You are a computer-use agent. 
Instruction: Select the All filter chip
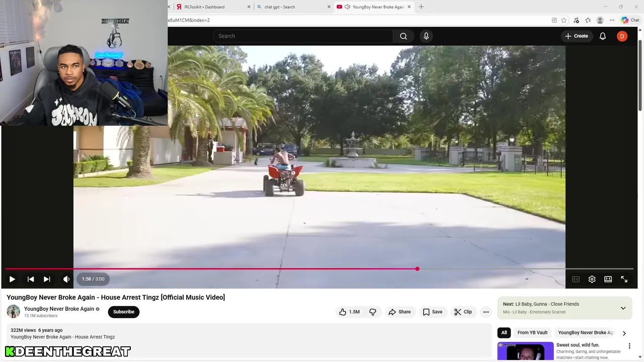pyautogui.click(x=504, y=332)
